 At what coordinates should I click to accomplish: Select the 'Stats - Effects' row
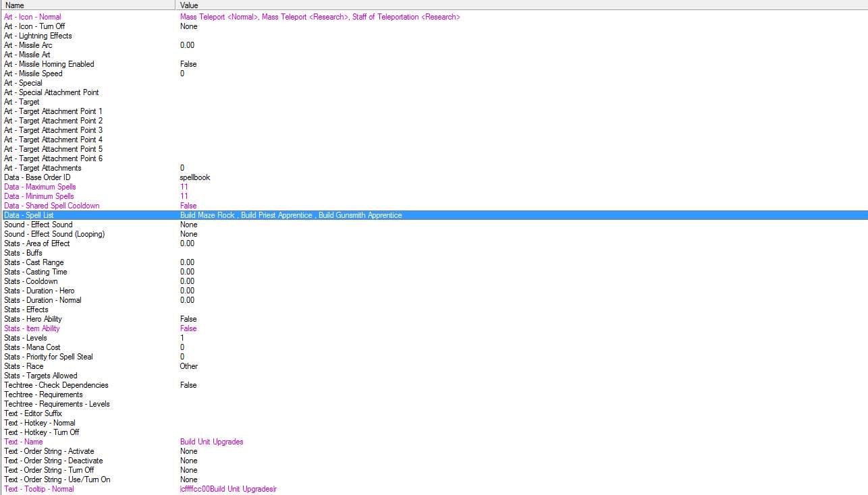coord(434,310)
